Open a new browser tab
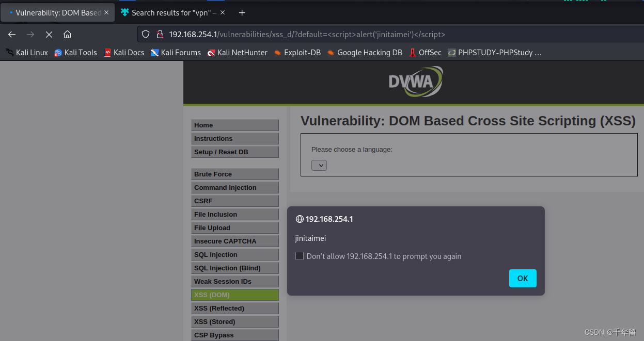 (242, 12)
